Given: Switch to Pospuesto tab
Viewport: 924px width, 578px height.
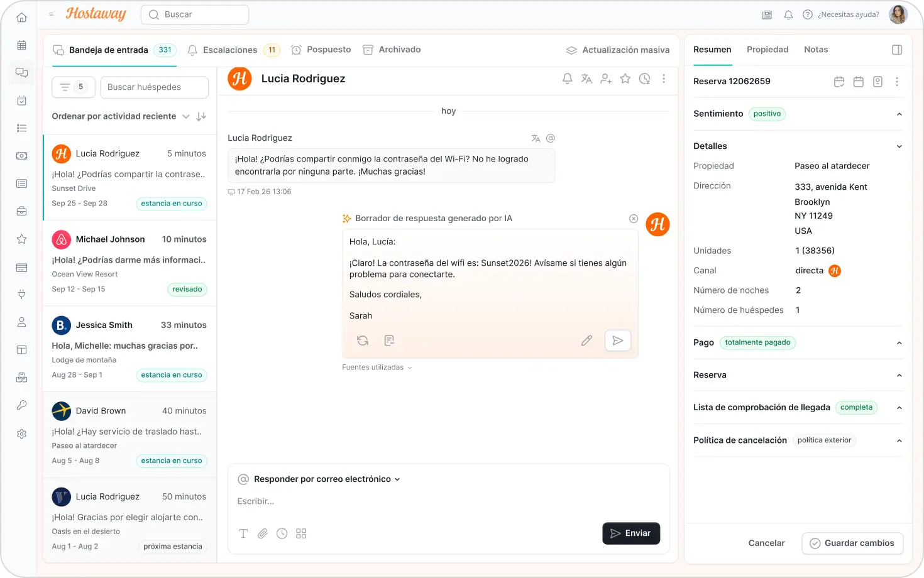Looking at the screenshot, I should pos(321,50).
